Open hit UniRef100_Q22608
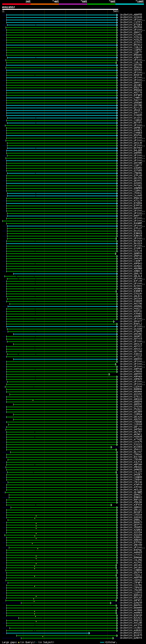The image size is (146, 644). tap(131, 17)
